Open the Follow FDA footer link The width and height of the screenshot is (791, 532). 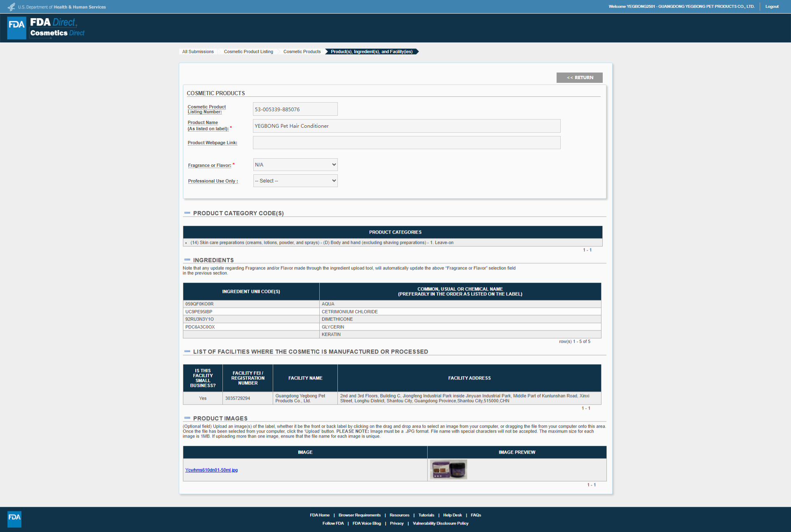point(333,523)
